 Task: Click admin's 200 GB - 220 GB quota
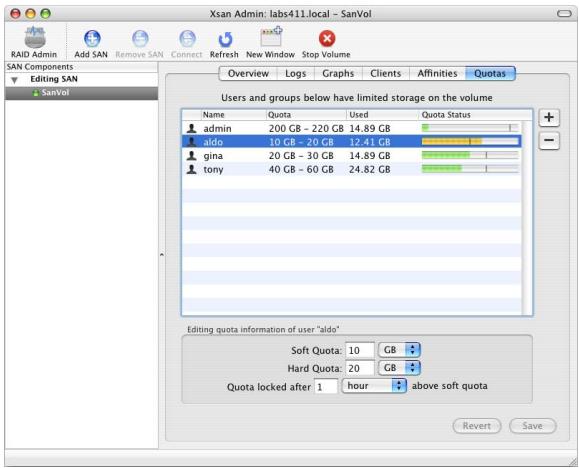306,129
